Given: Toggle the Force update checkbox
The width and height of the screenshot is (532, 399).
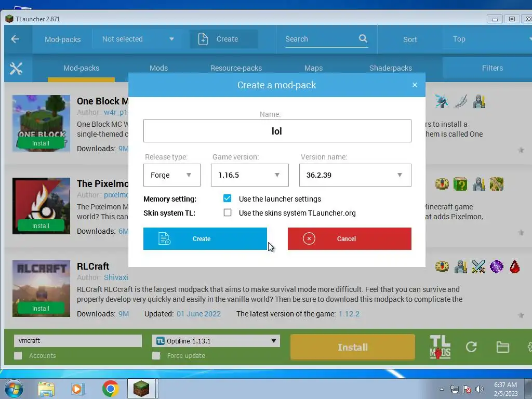Looking at the screenshot, I should [156, 355].
